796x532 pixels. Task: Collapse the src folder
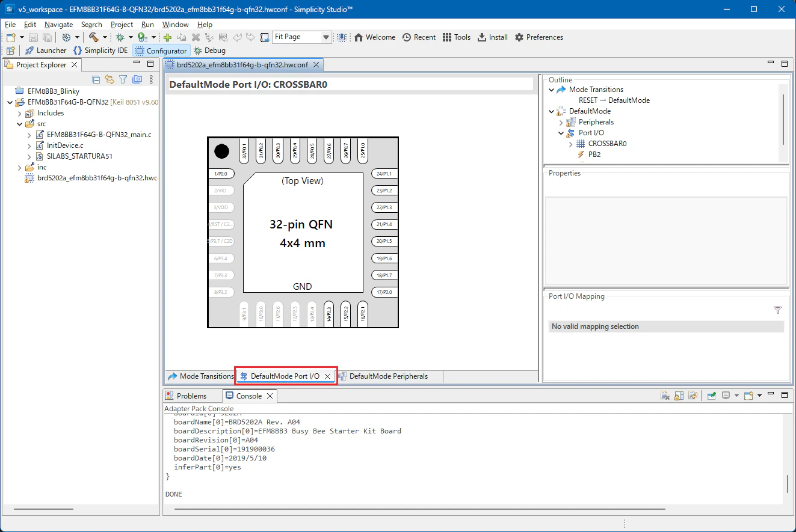[x=19, y=124]
